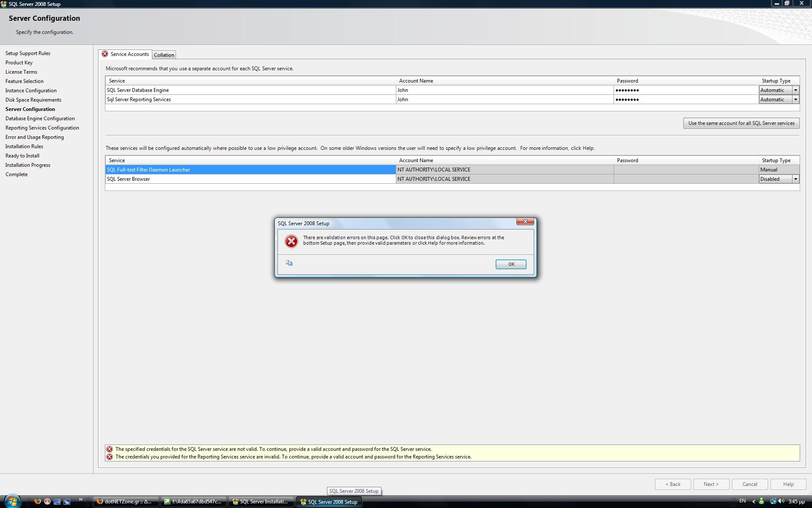Click error icon beside SQL Server service credentials message
Viewport: 812px width, 508px height.
pos(110,449)
